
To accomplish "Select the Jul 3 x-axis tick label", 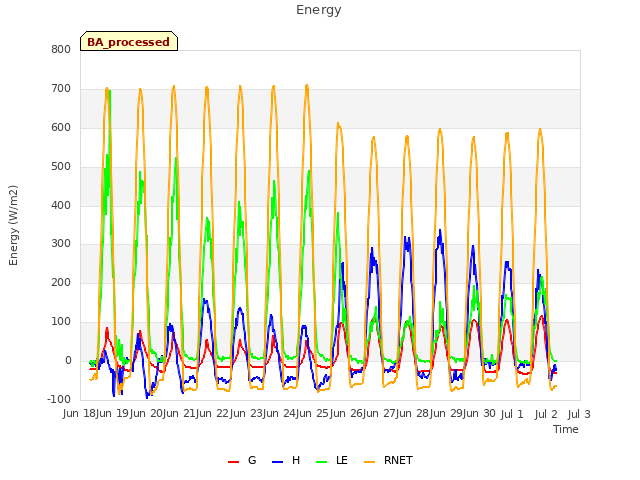I will [x=579, y=414].
